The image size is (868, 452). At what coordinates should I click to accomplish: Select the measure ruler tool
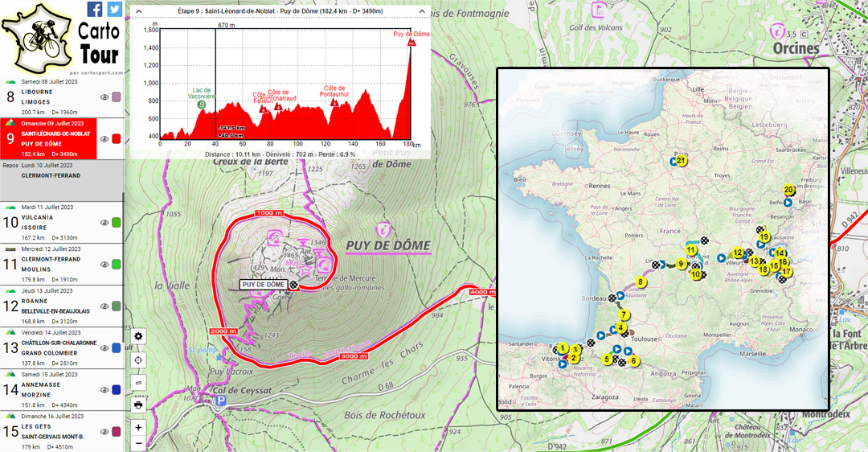click(138, 383)
